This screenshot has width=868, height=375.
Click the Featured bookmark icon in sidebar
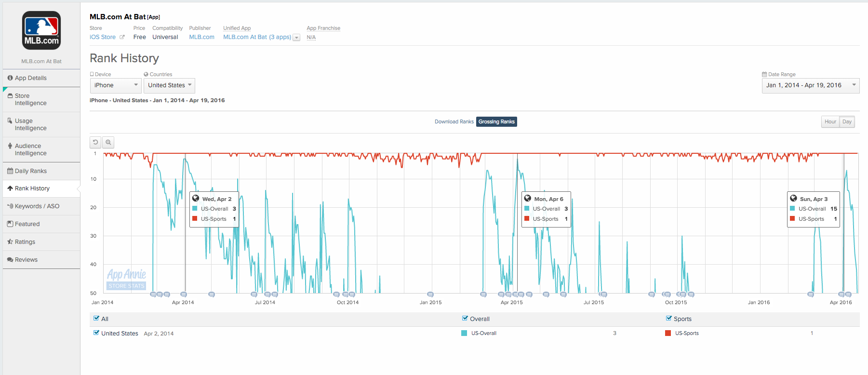10,224
